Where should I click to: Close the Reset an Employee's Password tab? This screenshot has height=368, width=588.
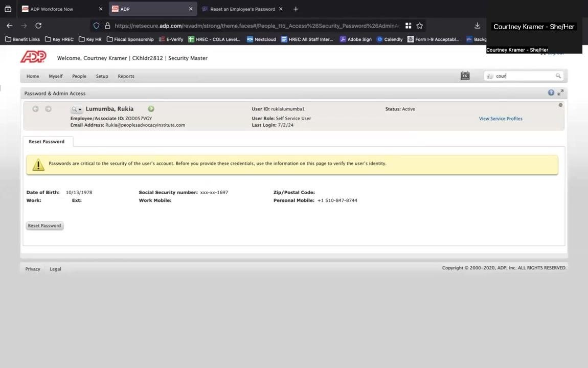tap(281, 9)
